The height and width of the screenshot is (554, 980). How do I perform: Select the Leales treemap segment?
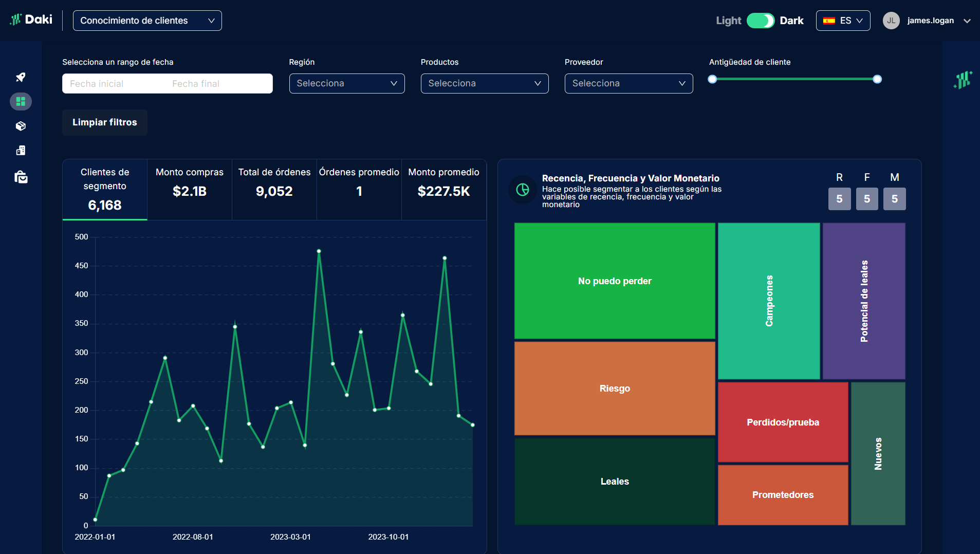[615, 482]
